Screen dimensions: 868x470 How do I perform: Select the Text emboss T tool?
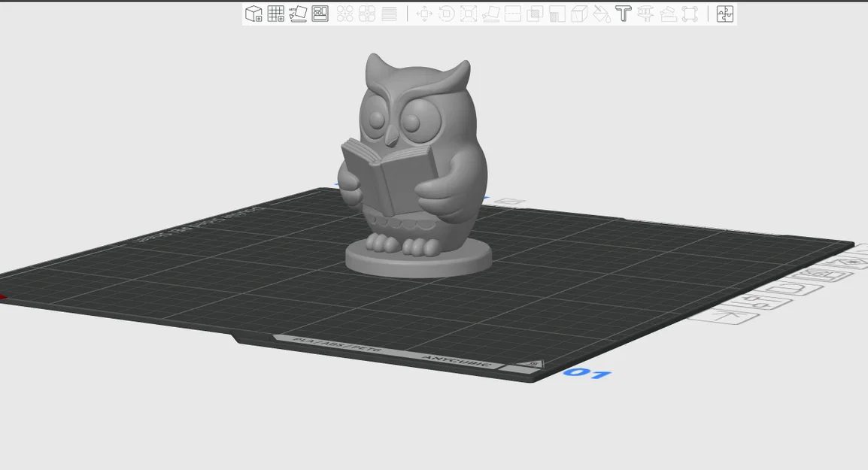pos(624,14)
